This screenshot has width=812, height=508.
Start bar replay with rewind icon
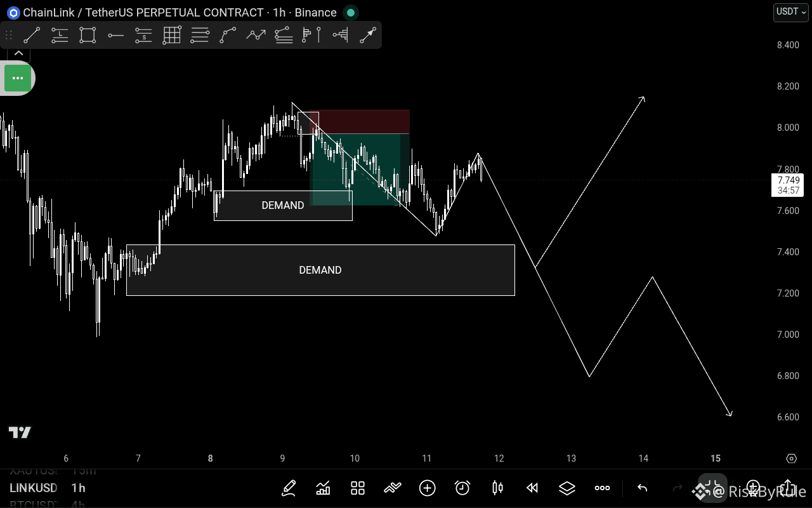tap(532, 488)
